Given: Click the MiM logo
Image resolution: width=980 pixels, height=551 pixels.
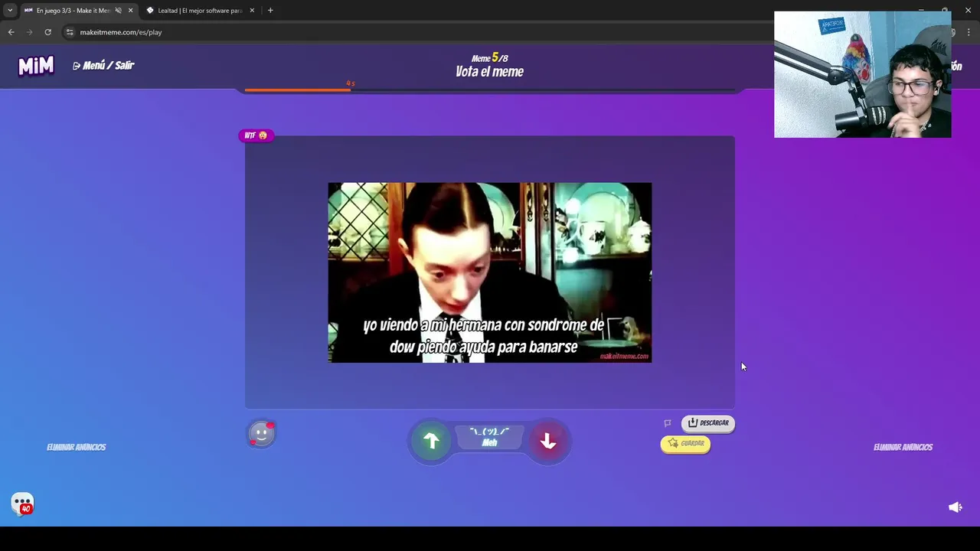Looking at the screenshot, I should click(36, 66).
